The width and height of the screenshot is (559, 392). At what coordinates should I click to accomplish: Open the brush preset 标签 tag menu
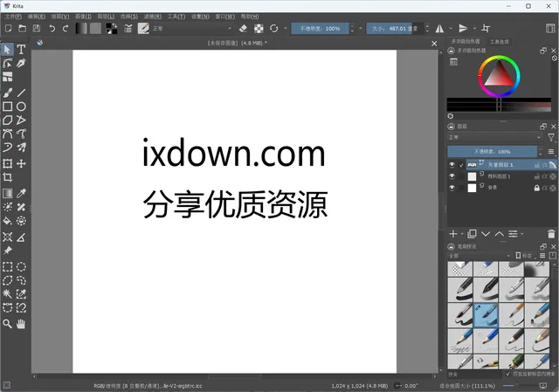coord(526,256)
